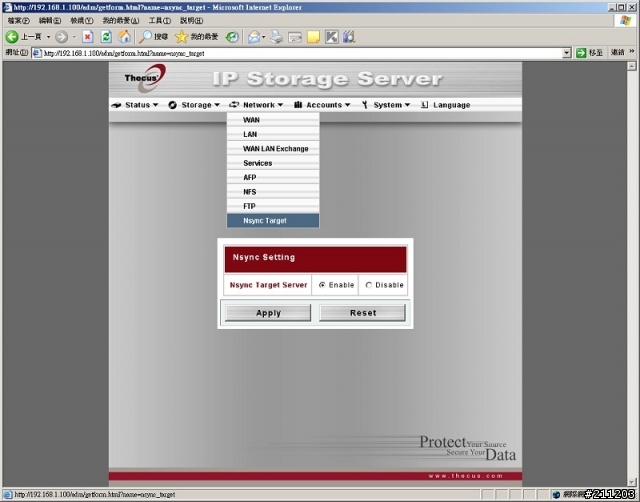Click the 'Nsync Setting' heading

264,257
